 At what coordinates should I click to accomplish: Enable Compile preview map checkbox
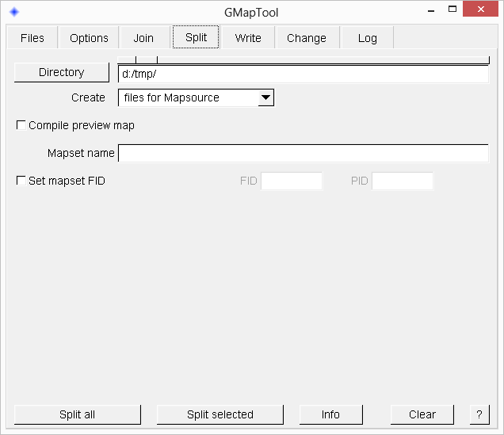pos(21,125)
